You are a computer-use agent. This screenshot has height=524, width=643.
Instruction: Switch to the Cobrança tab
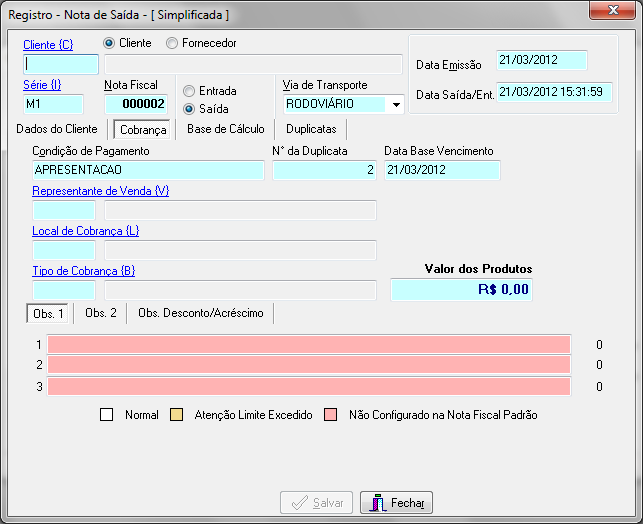click(x=142, y=130)
